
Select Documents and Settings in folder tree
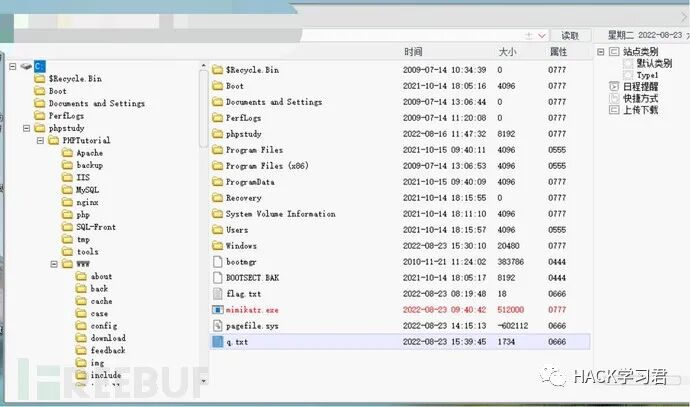click(97, 103)
